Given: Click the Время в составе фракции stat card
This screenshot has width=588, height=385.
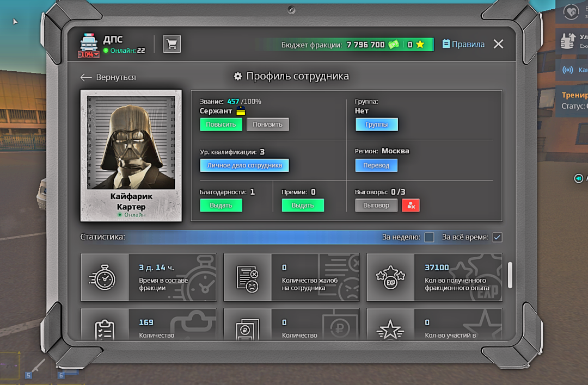Looking at the screenshot, I should pyautogui.click(x=149, y=277).
